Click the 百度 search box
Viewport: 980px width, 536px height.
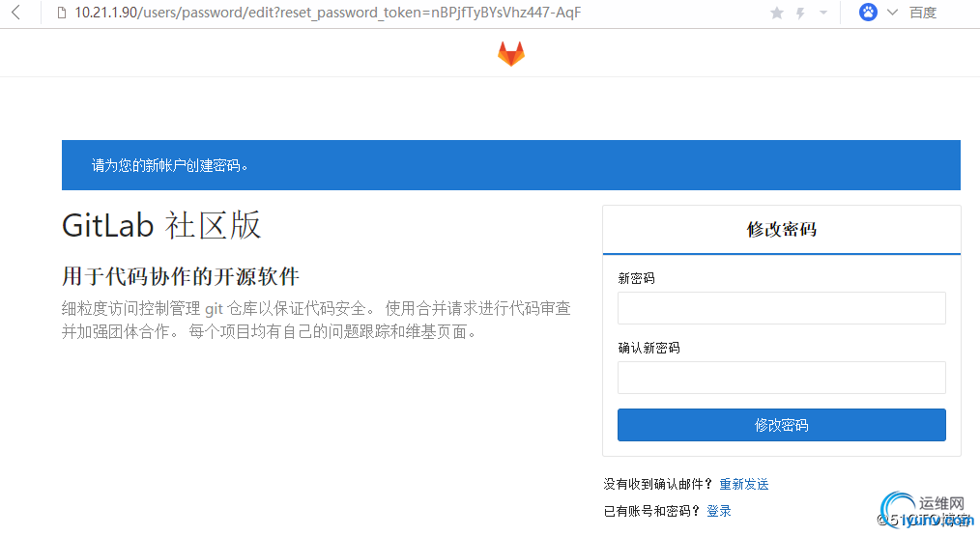point(923,13)
